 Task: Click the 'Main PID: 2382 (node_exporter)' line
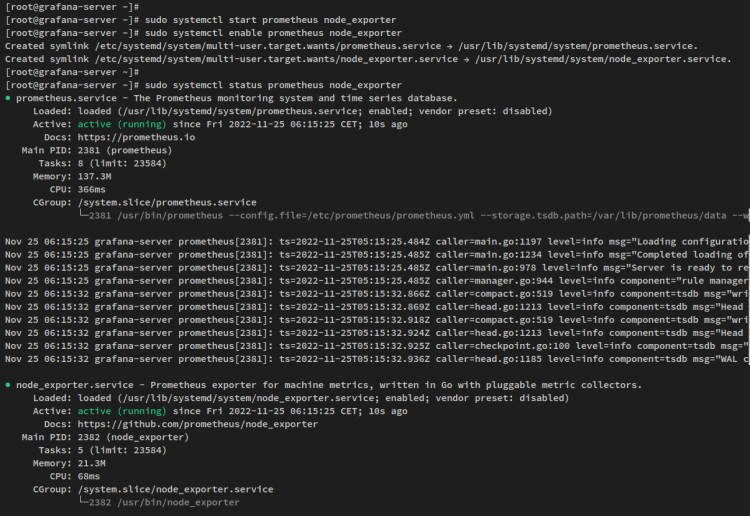click(x=105, y=437)
